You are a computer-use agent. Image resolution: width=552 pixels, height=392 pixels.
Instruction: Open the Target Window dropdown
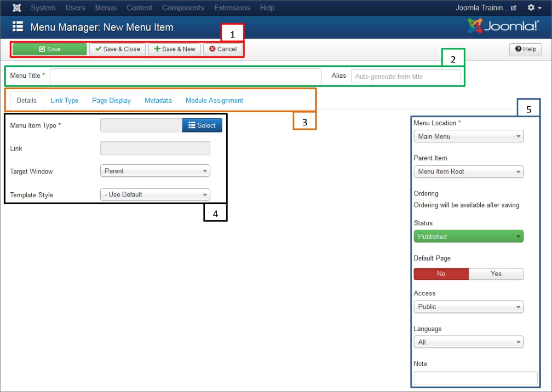[155, 171]
